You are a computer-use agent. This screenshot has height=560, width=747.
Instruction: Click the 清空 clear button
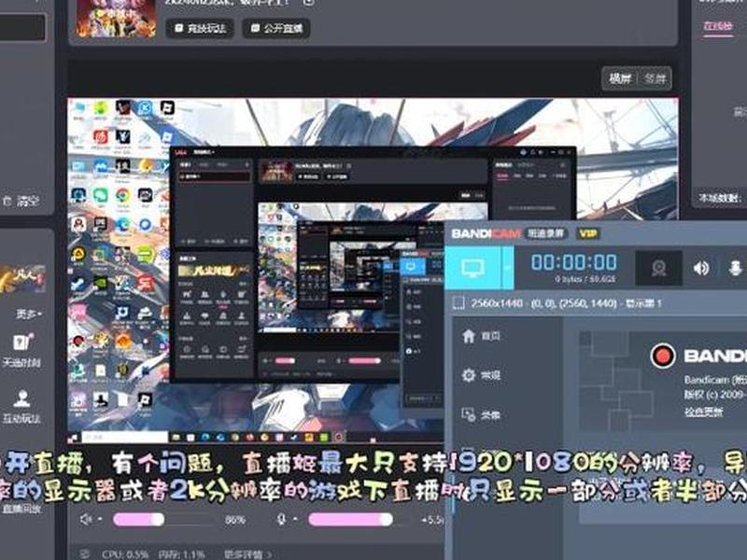tap(21, 201)
